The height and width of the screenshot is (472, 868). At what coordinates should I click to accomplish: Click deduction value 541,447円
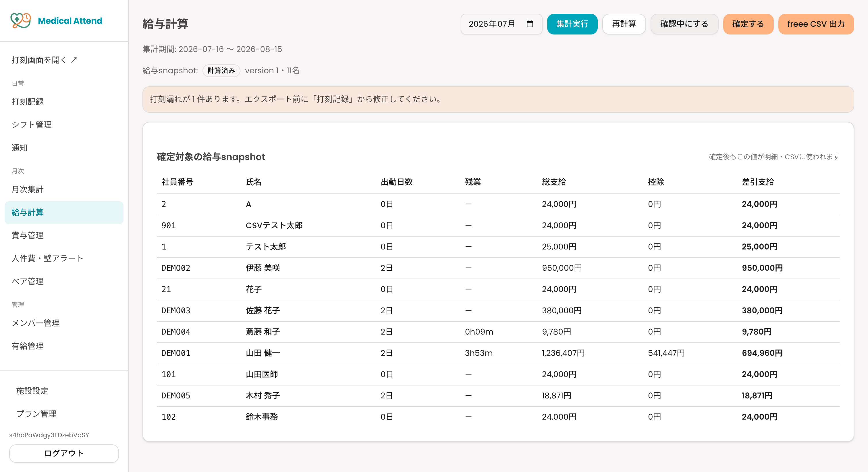(666, 353)
